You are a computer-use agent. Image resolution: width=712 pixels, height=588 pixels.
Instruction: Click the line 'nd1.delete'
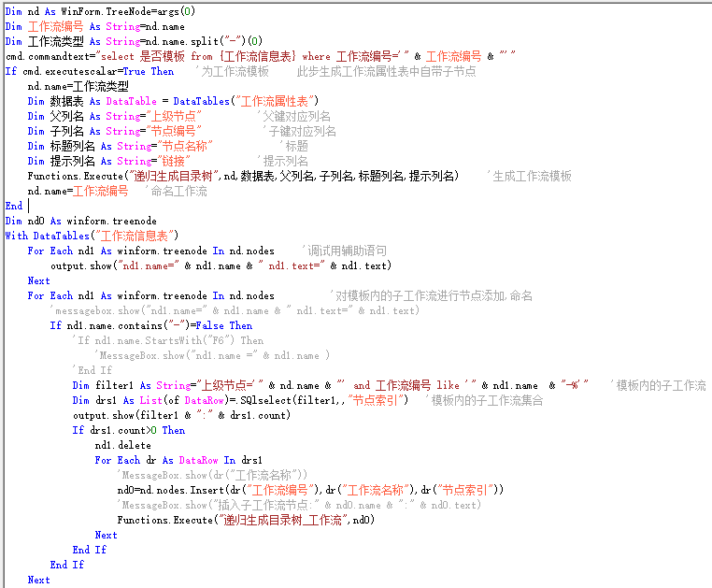(122, 445)
